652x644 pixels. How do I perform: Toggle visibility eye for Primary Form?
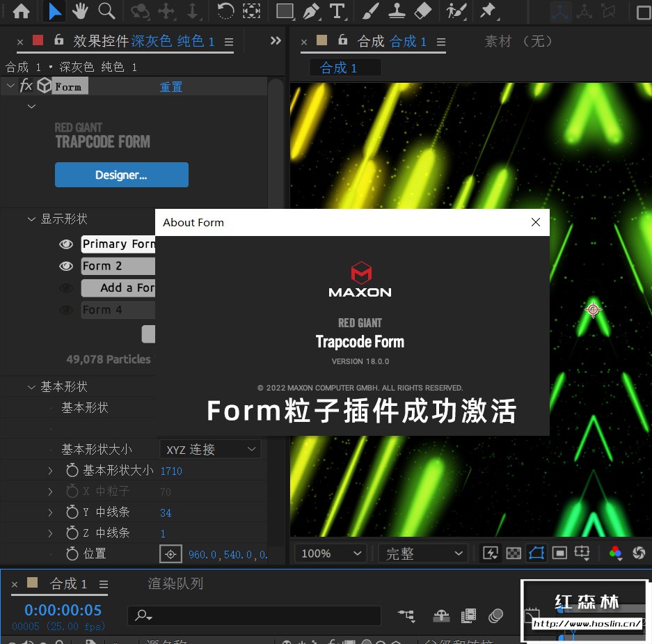pos(66,244)
